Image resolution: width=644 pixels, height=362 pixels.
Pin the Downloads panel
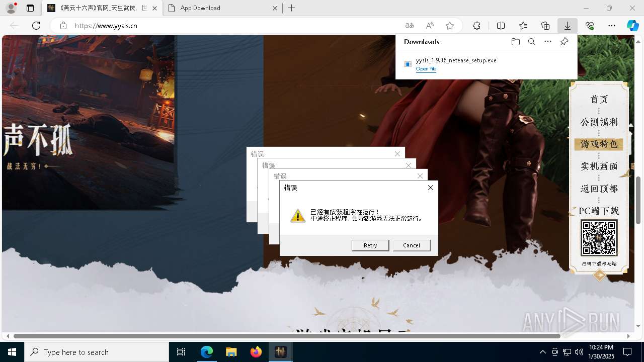[564, 42]
